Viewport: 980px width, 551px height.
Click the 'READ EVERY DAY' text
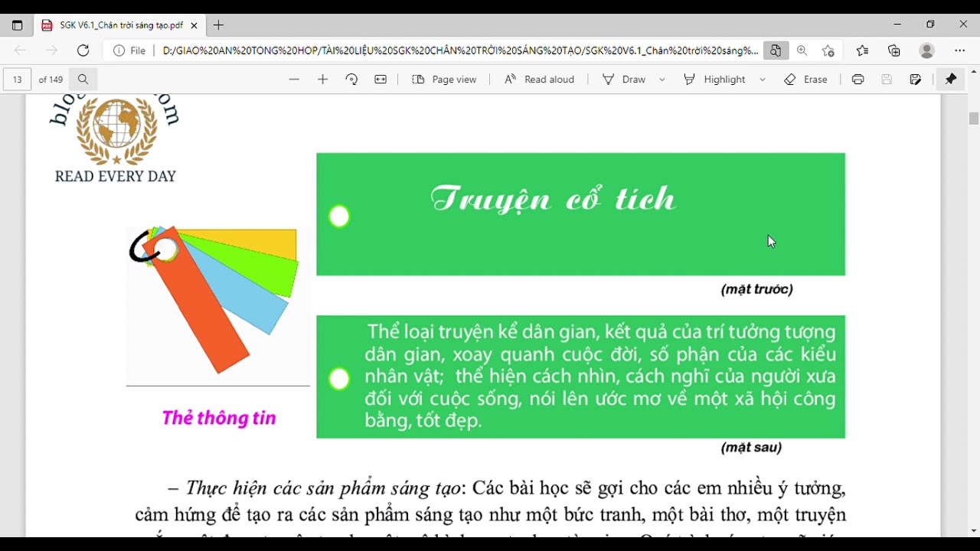pos(116,177)
